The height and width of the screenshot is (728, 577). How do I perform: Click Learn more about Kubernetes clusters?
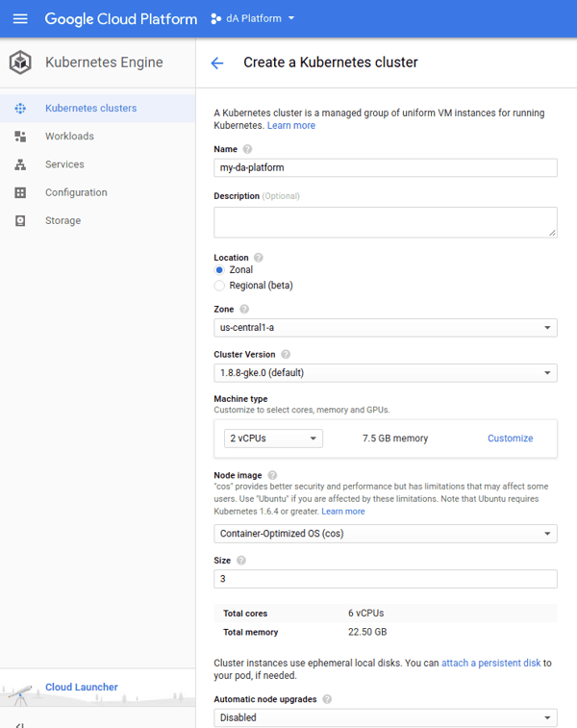pos(291,125)
